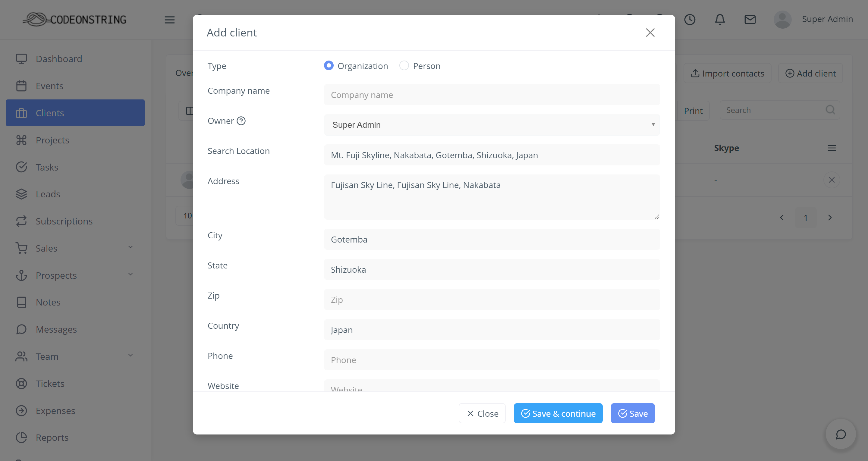Open Subscriptions in the sidebar
The image size is (868, 461).
(75, 221)
